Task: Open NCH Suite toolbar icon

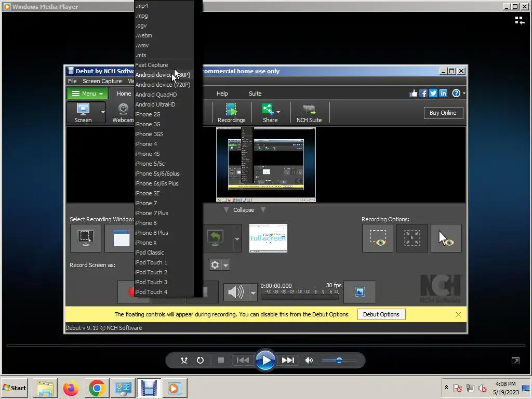Action: click(309, 113)
